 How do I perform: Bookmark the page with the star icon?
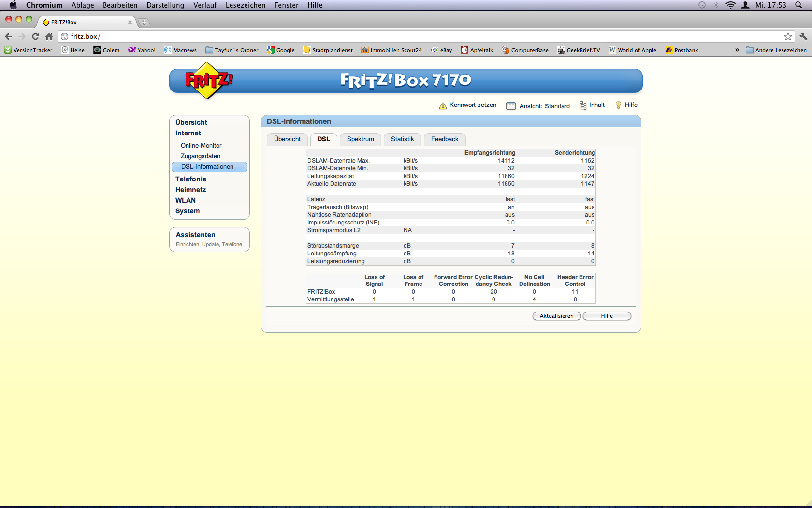click(x=788, y=36)
